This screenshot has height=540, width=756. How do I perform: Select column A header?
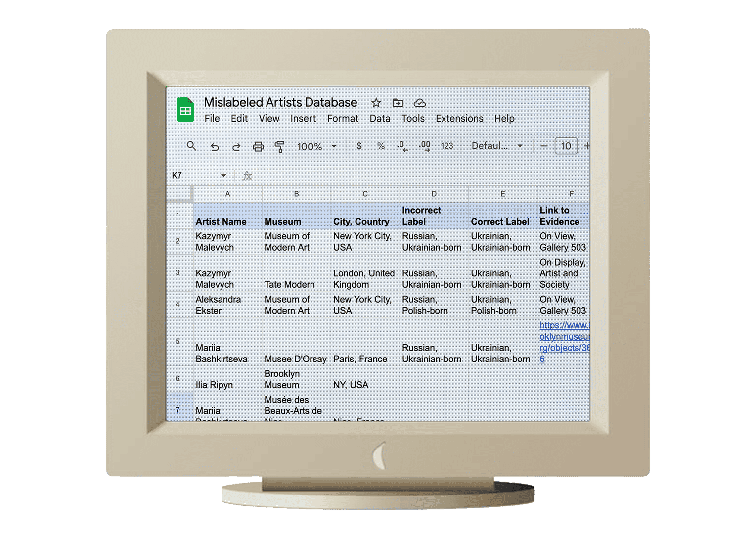(227, 194)
